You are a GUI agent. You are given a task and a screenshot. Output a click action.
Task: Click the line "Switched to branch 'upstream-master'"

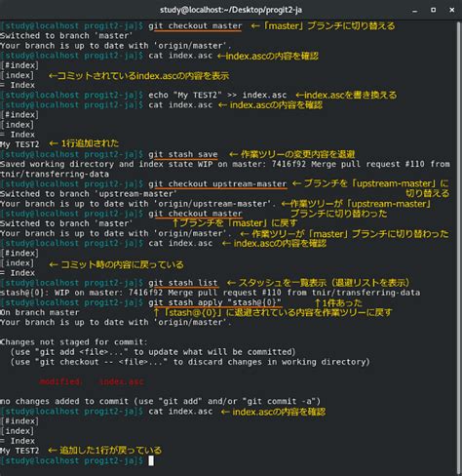(x=89, y=194)
